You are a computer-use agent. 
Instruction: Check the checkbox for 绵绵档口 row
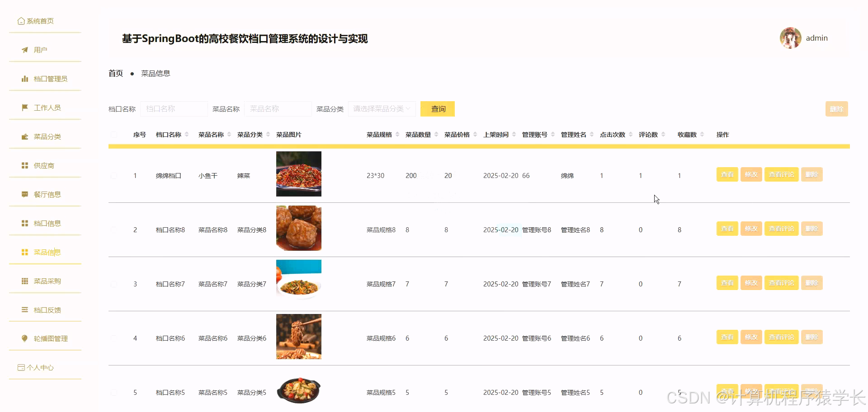click(x=114, y=176)
